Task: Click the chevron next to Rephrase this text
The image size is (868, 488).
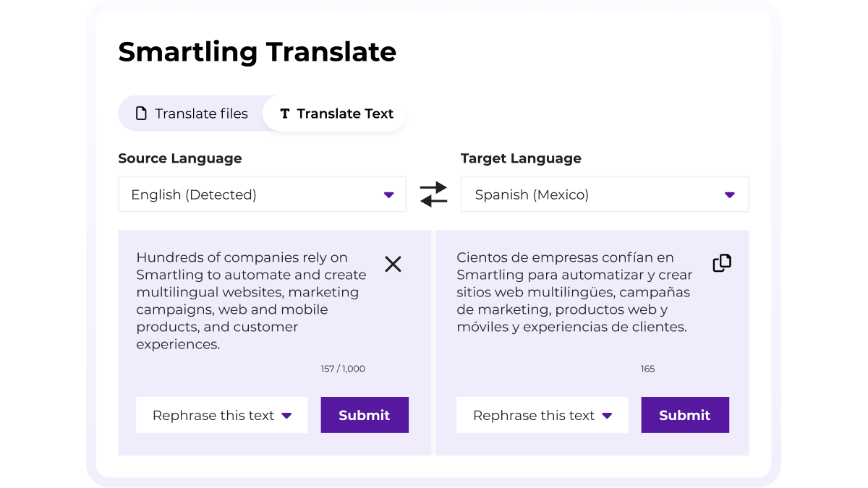Action: (x=288, y=415)
